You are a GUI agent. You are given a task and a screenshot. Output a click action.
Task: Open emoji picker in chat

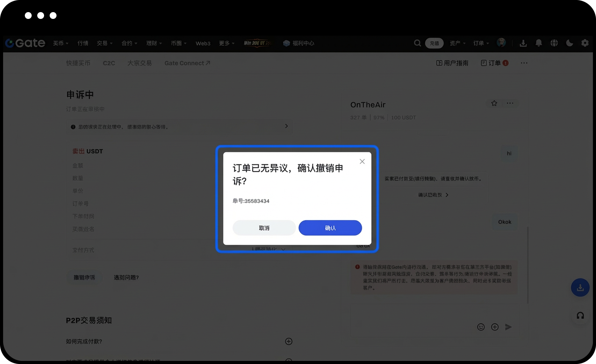pos(481,327)
